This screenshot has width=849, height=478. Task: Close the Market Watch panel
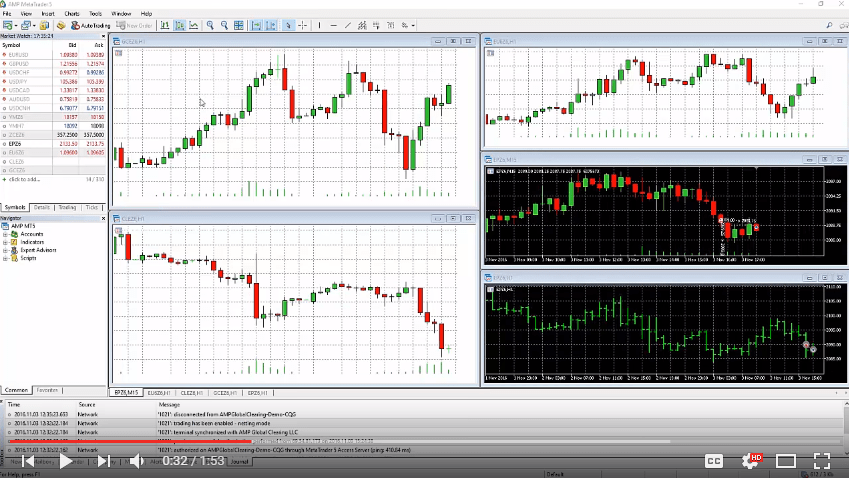tap(103, 36)
